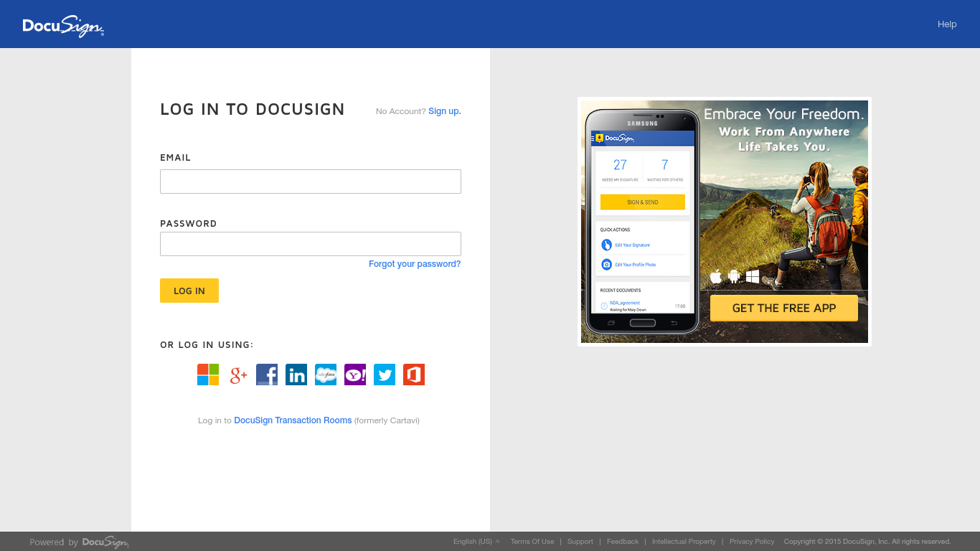Click the Password input field
This screenshot has width=980, height=551.
pos(311,244)
